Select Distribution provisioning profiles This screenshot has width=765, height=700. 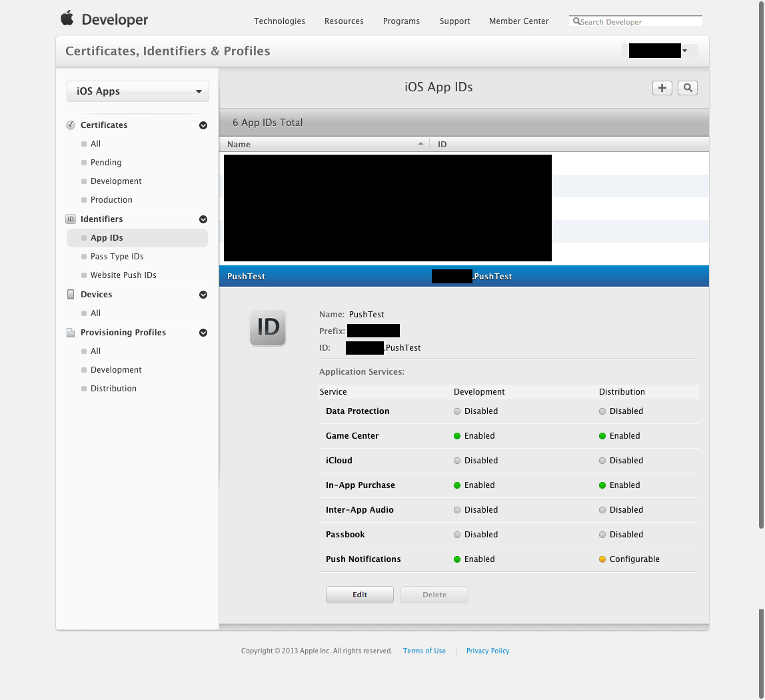click(113, 388)
